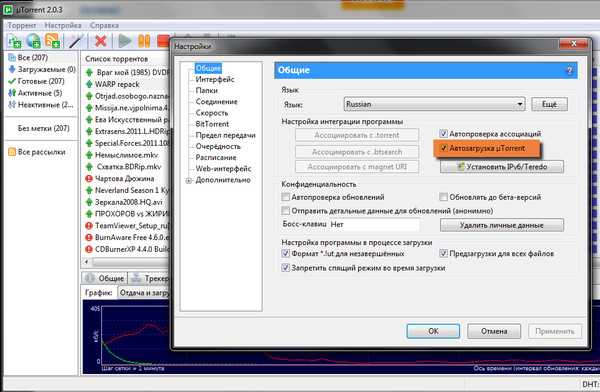This screenshot has width=600, height=392.
Task: Expand the Дополнительно tree node
Action: point(189,181)
